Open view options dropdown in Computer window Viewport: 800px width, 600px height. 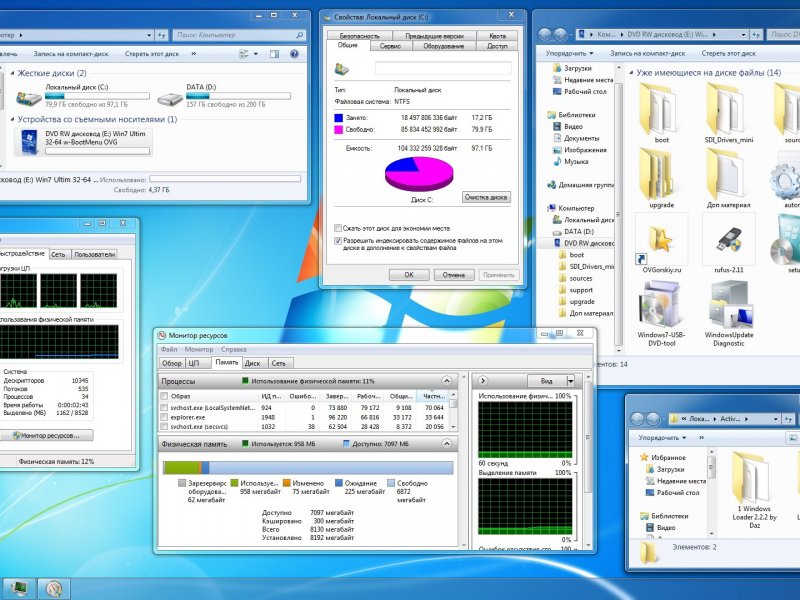256,54
